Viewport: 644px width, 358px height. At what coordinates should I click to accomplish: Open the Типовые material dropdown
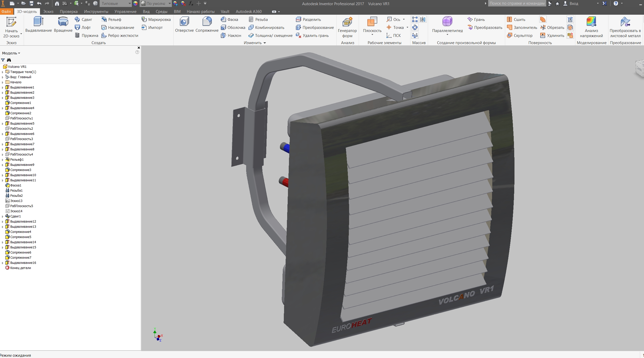pyautogui.click(x=116, y=4)
